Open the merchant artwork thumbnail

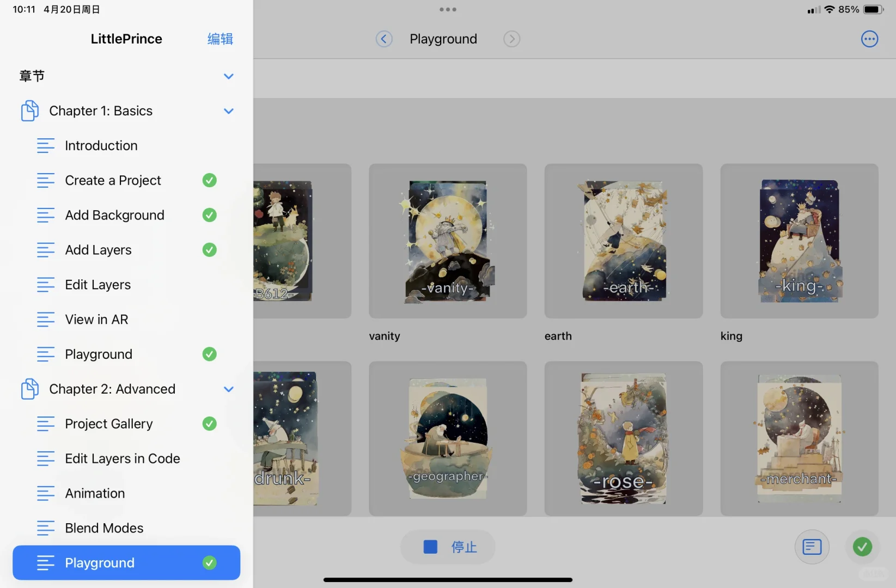pyautogui.click(x=799, y=439)
